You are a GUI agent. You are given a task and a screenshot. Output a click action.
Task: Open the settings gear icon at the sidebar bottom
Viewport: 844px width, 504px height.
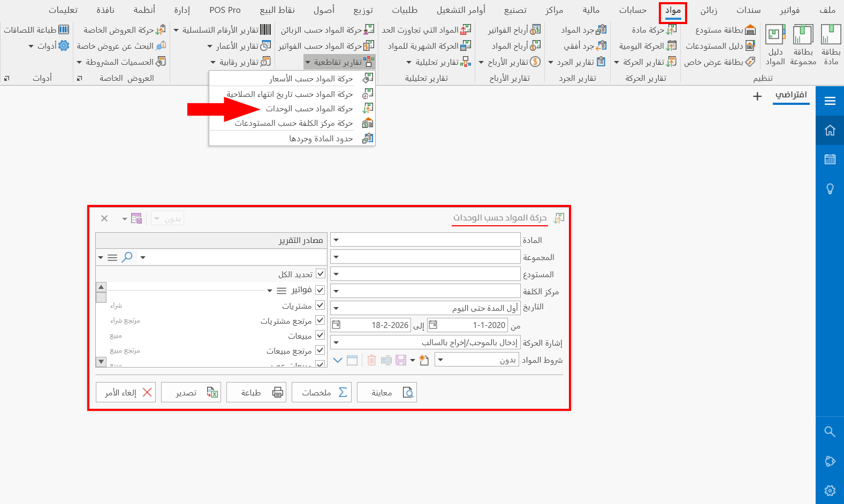coord(830,491)
